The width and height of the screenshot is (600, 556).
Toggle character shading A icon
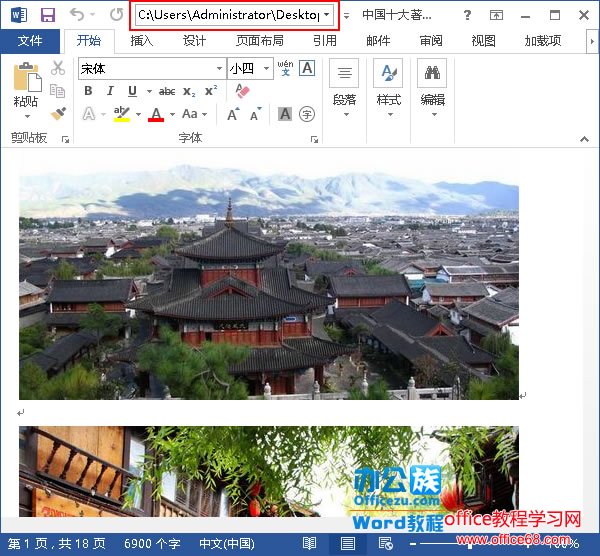pyautogui.click(x=285, y=114)
